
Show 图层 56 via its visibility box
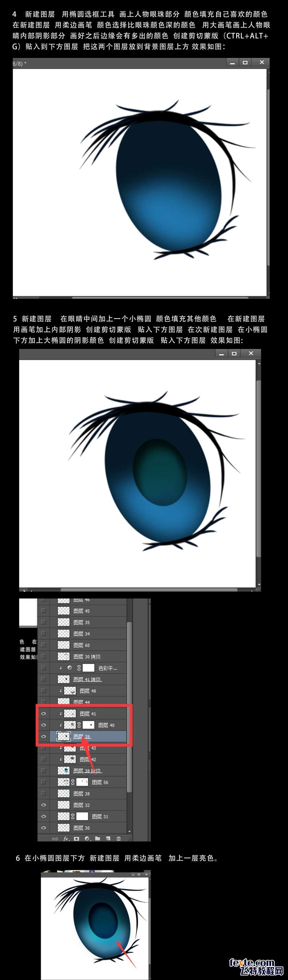point(44,782)
